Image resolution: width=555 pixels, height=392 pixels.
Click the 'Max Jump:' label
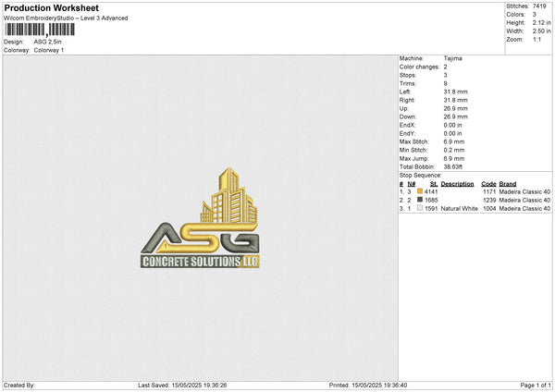click(413, 158)
